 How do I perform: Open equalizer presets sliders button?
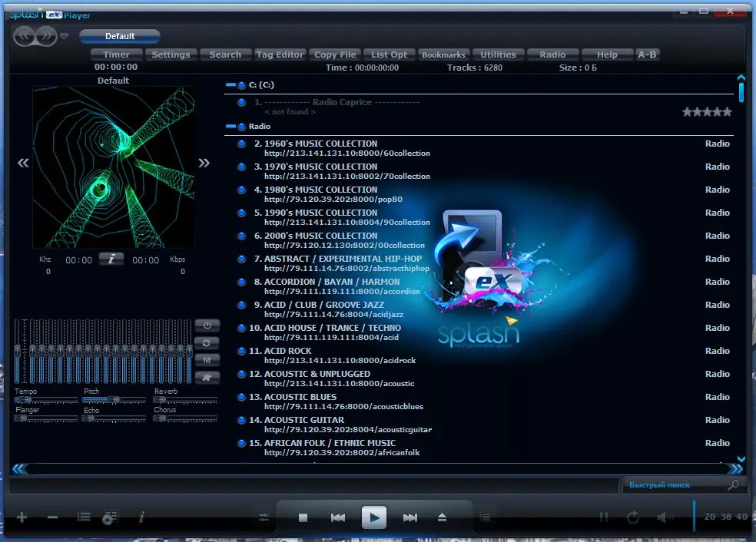click(207, 360)
